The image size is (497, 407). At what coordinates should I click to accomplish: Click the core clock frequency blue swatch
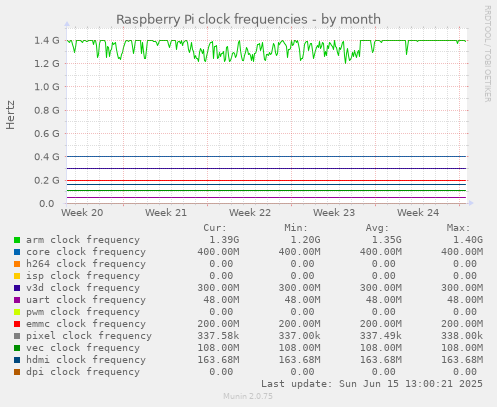17,252
